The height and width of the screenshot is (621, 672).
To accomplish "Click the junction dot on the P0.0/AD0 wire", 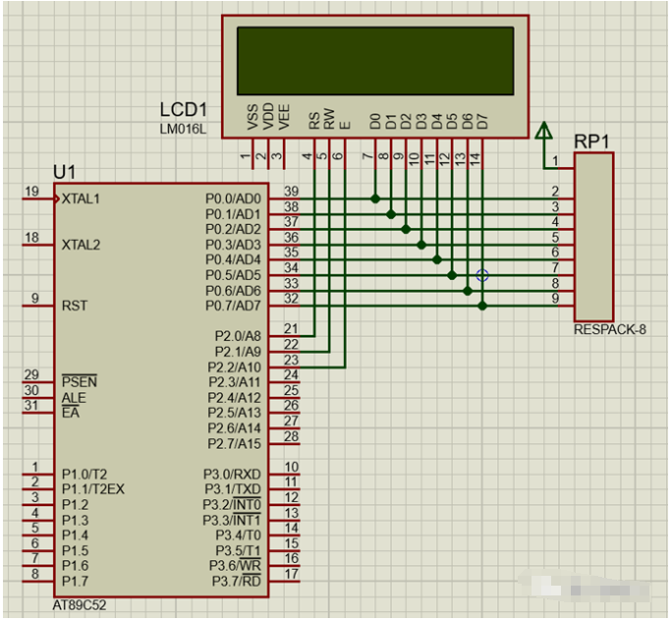I will coord(375,198).
